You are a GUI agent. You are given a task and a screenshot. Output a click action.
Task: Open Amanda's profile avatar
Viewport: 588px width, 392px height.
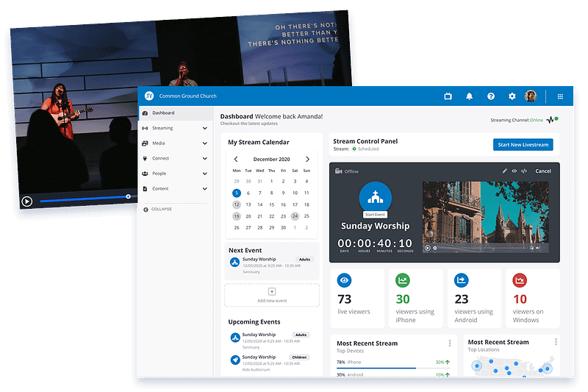click(x=531, y=96)
